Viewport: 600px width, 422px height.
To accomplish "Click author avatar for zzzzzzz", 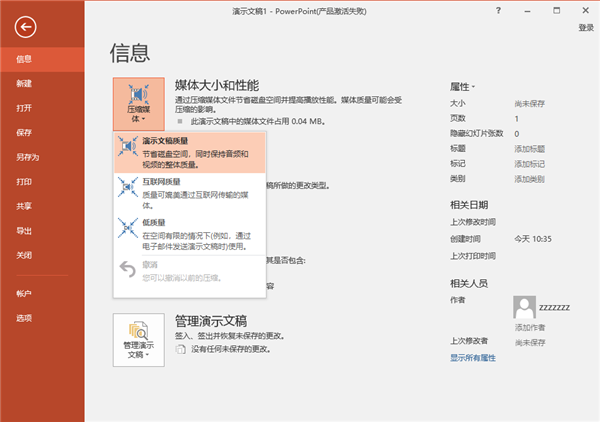I will coord(524,307).
